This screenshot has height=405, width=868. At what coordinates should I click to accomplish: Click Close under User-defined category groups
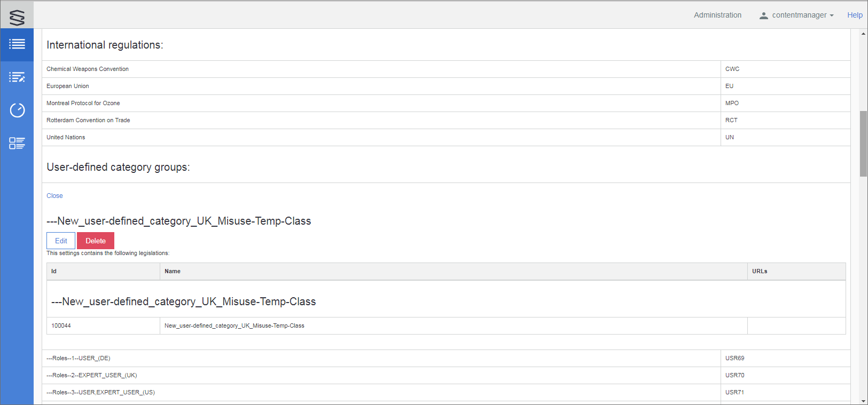point(54,196)
